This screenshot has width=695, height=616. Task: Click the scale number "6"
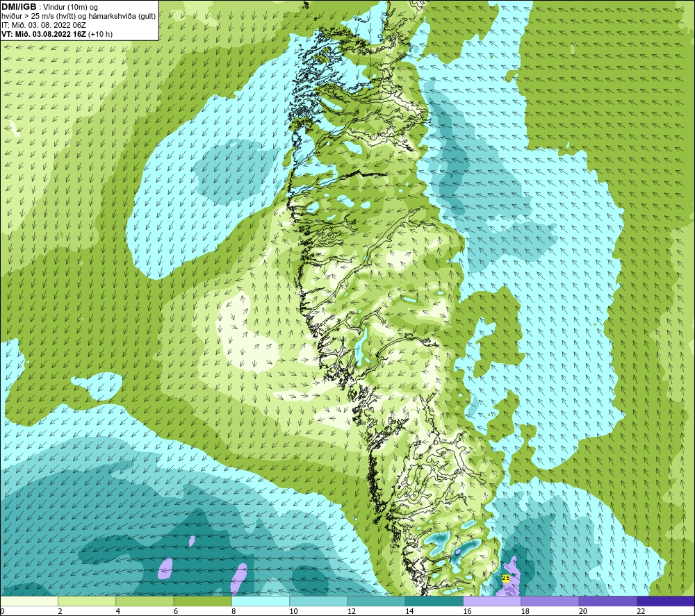[x=176, y=611]
